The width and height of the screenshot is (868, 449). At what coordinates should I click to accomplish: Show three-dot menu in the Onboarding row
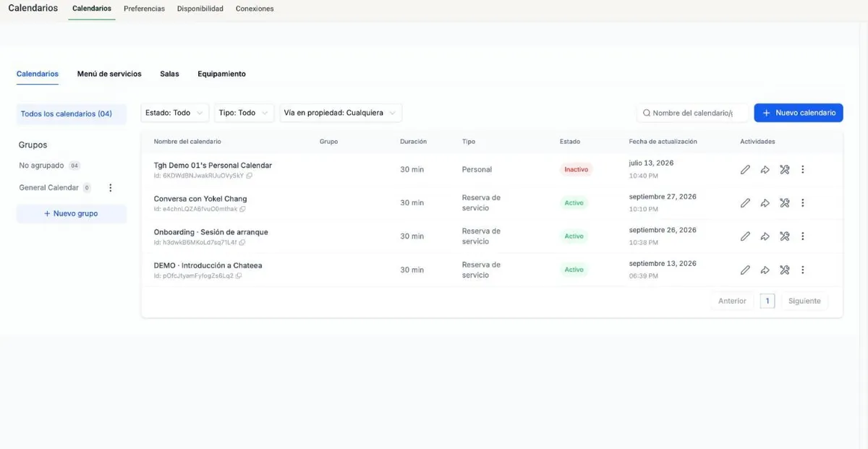click(x=803, y=236)
